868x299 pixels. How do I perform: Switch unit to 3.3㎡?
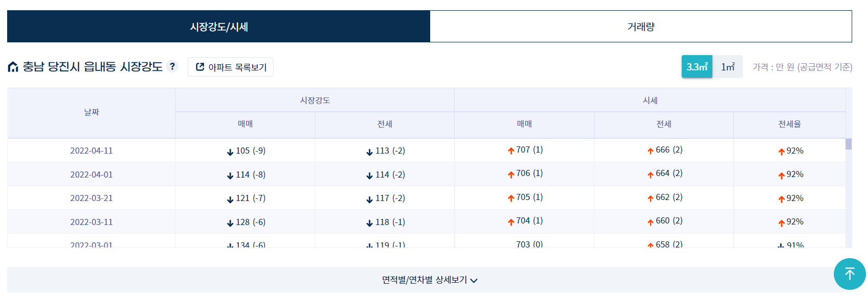tap(697, 67)
